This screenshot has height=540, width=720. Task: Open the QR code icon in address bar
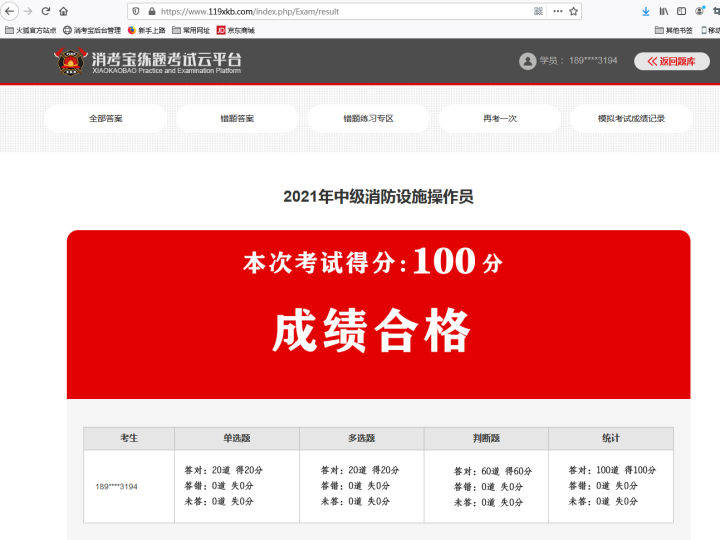[539, 11]
